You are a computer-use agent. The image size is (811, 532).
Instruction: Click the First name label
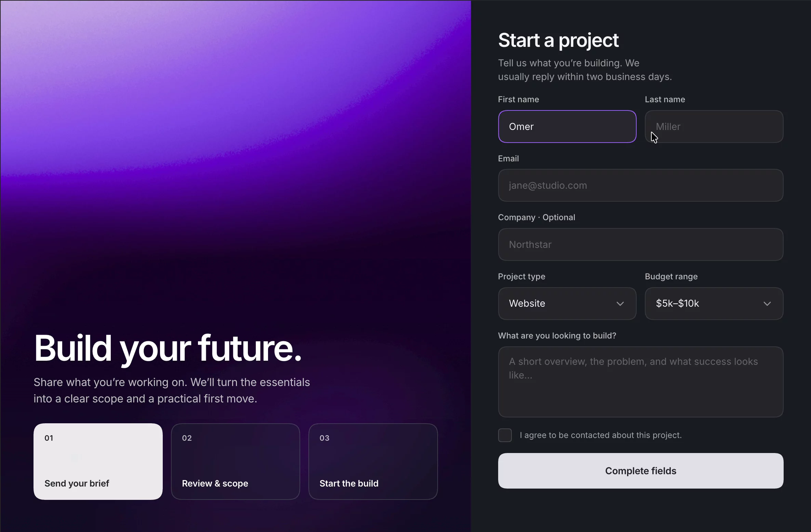518,99
